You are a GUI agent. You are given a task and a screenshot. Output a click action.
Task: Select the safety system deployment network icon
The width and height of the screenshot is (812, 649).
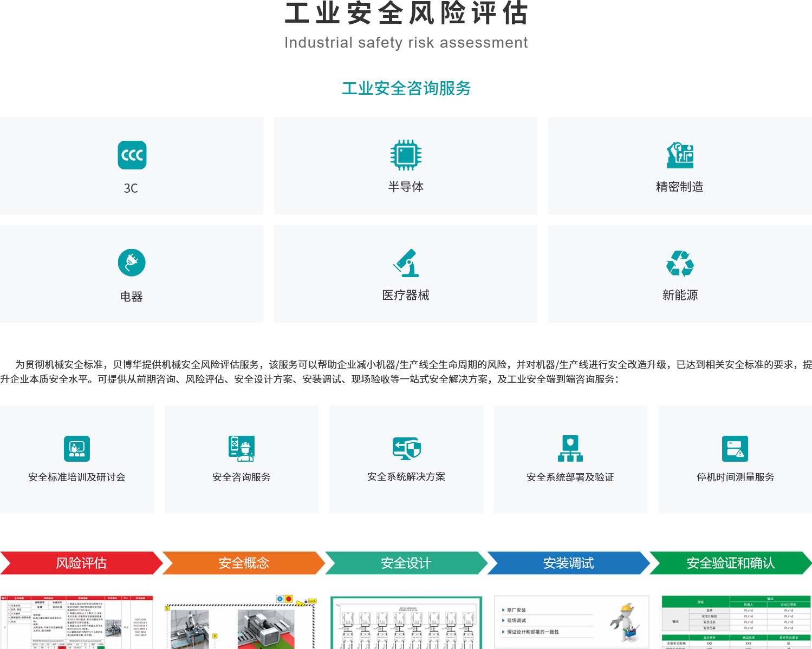click(570, 449)
